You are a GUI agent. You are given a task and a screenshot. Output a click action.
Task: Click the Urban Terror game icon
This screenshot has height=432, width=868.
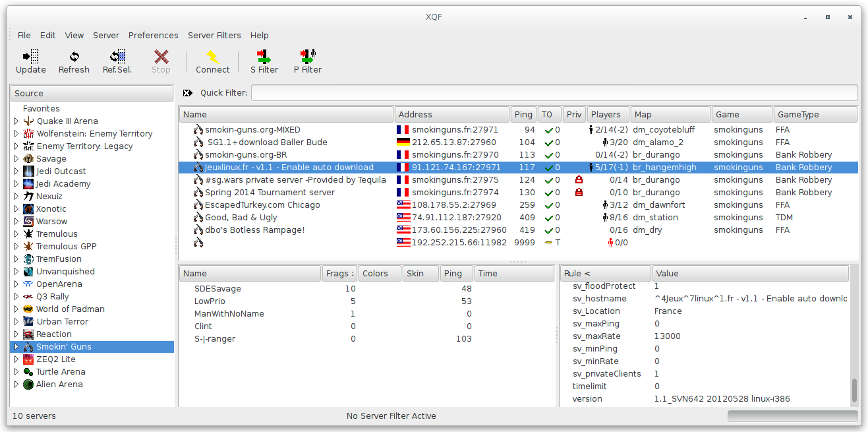point(28,322)
